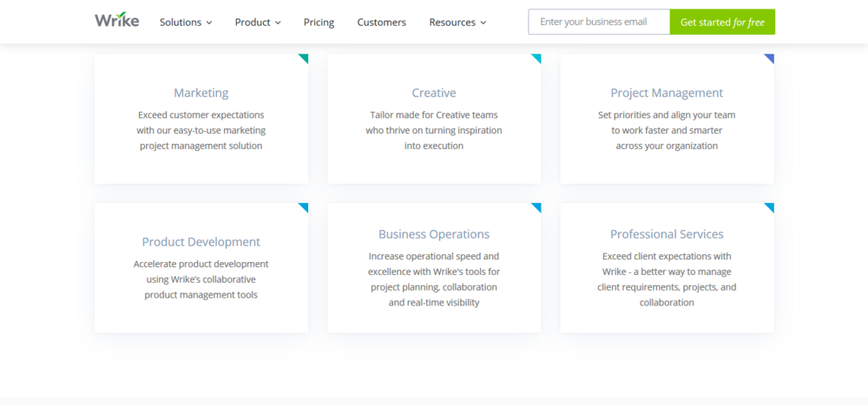Viewport: 868px width, 406px height.
Task: Open the Marketing solution card title
Action: (201, 93)
